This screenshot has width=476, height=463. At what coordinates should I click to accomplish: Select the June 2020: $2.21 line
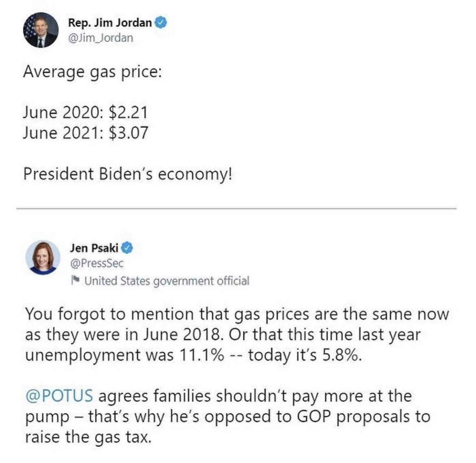point(85,112)
